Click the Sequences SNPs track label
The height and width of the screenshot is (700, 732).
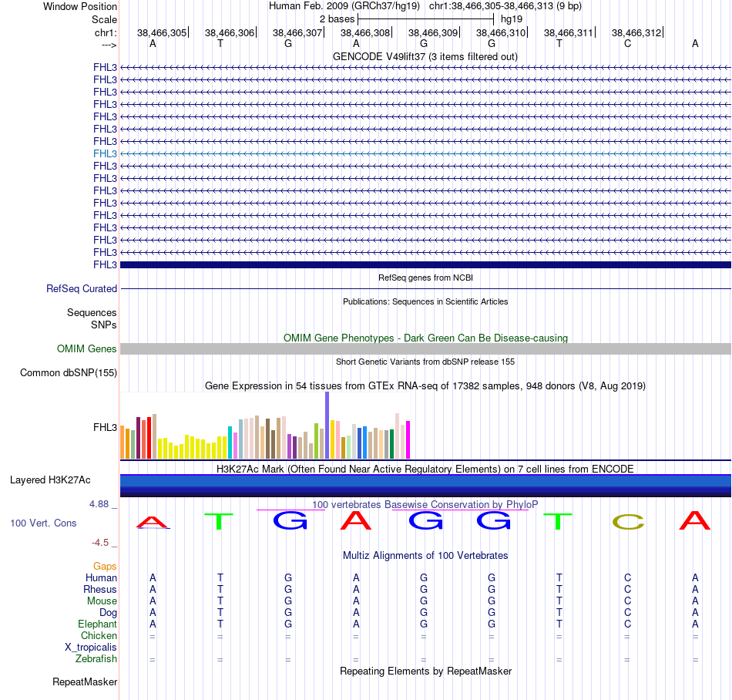point(92,318)
